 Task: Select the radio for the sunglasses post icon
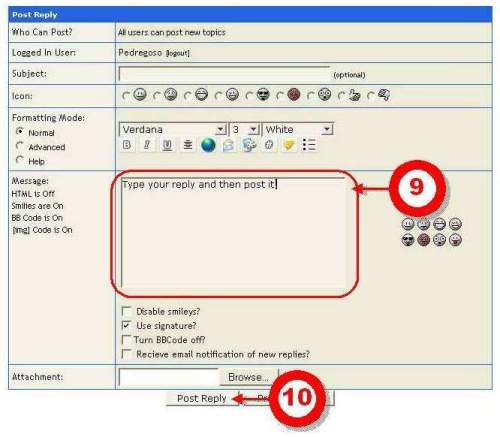[x=249, y=96]
